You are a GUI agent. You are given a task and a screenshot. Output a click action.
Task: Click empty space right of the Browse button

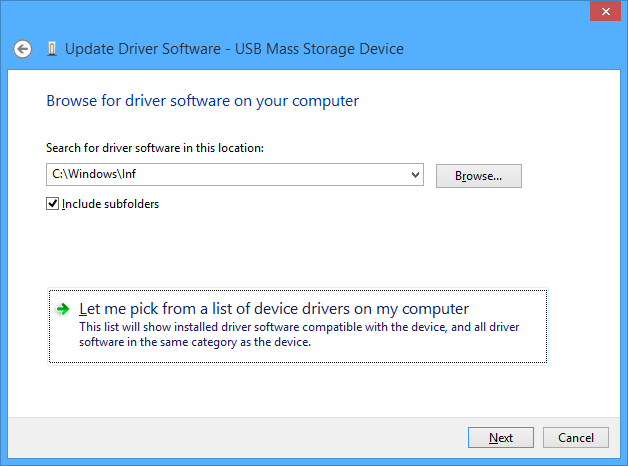(x=570, y=176)
